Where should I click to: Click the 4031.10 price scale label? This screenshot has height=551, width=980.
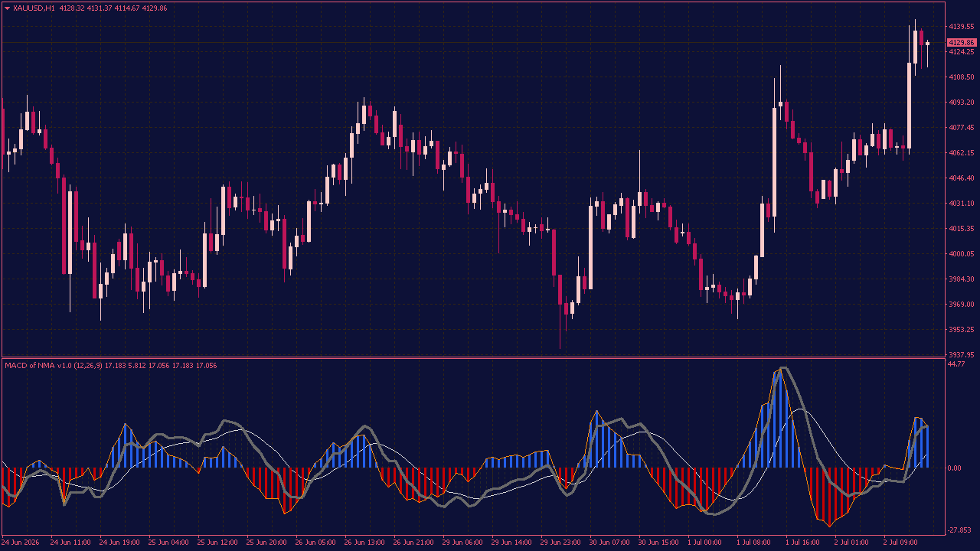coord(961,204)
